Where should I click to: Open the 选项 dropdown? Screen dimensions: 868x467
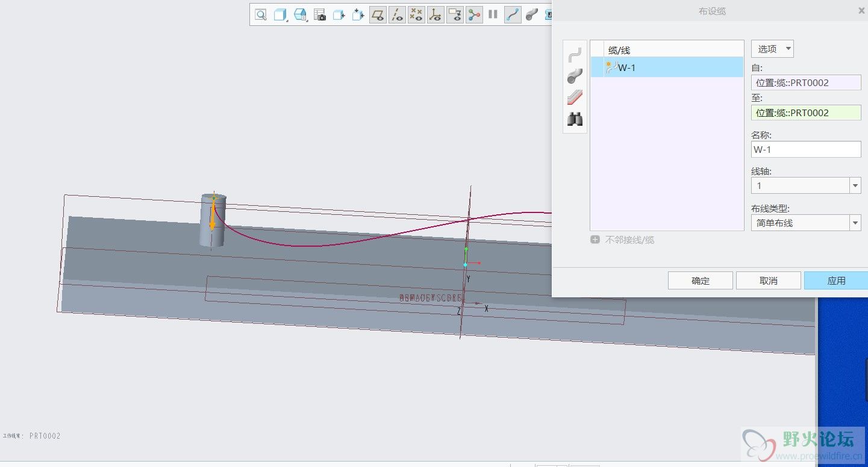[x=772, y=49]
